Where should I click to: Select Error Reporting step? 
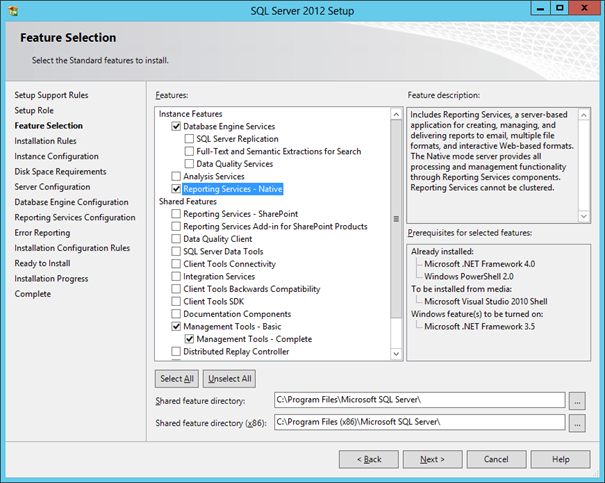click(42, 233)
